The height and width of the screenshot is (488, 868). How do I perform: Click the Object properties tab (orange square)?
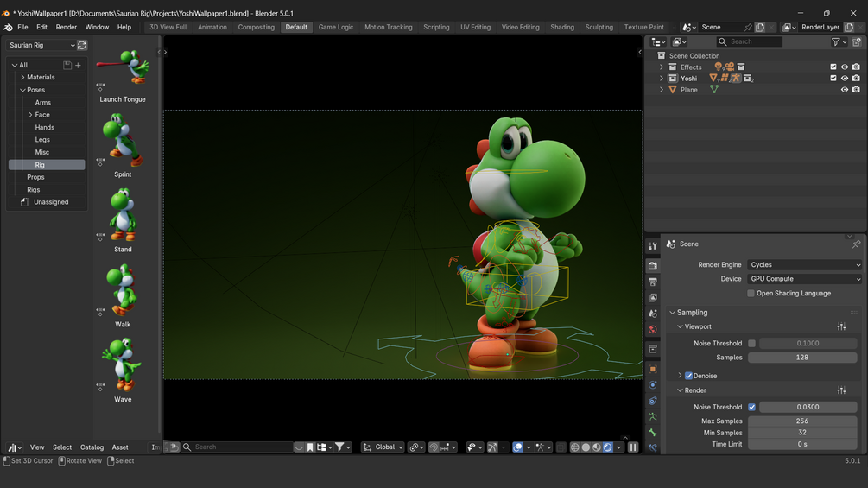pos(653,369)
